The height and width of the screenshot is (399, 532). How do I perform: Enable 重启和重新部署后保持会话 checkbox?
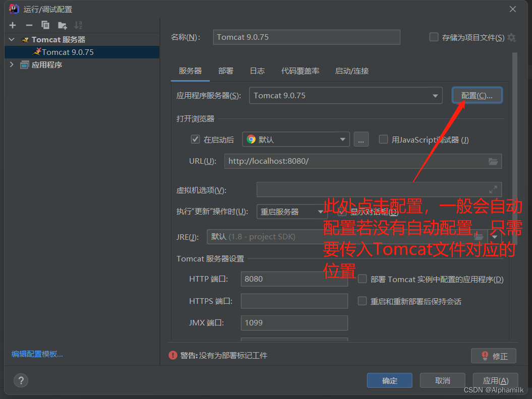click(x=363, y=301)
